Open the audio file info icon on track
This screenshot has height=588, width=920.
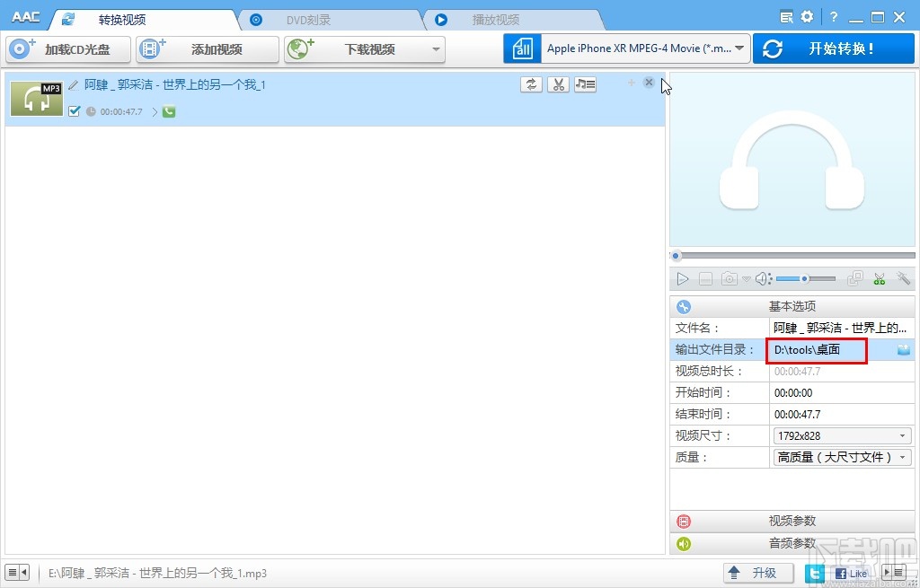(x=585, y=83)
